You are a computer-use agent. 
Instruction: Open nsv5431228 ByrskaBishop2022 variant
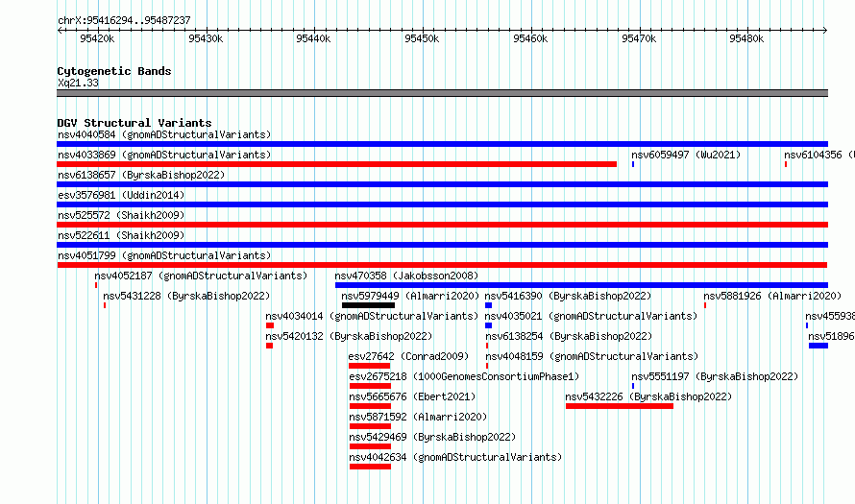pos(186,296)
